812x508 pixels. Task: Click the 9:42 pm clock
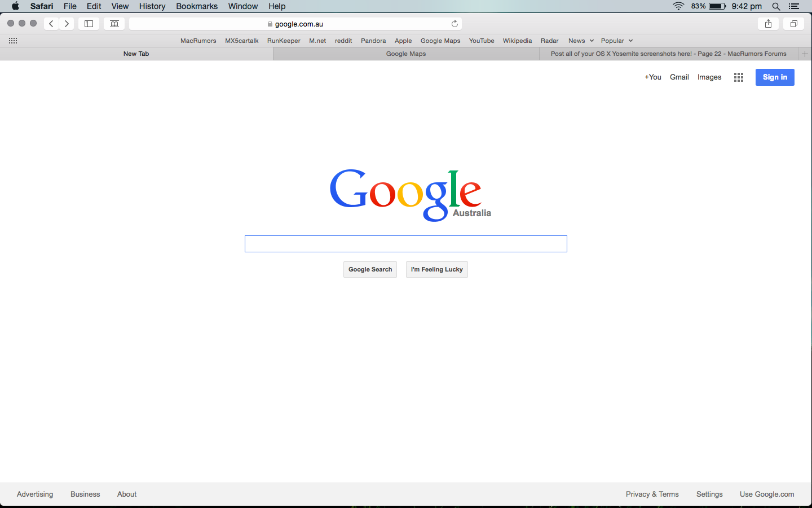click(747, 6)
